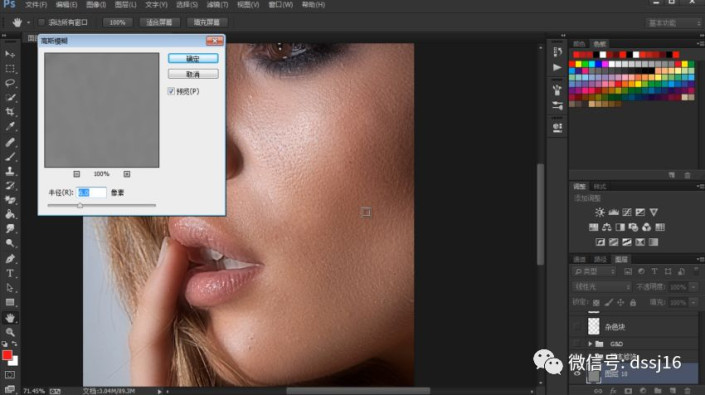Screen dimensions: 705x395
Task: Toggle lock all padlock icon
Action: click(633, 302)
